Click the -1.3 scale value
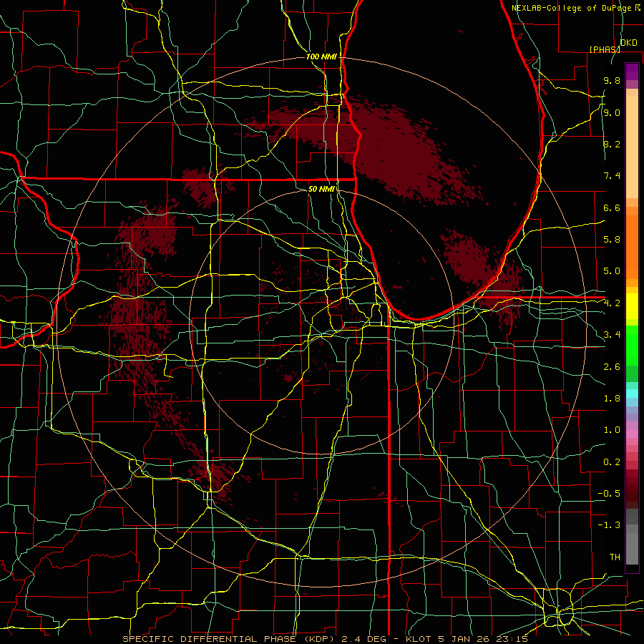 pos(609,525)
